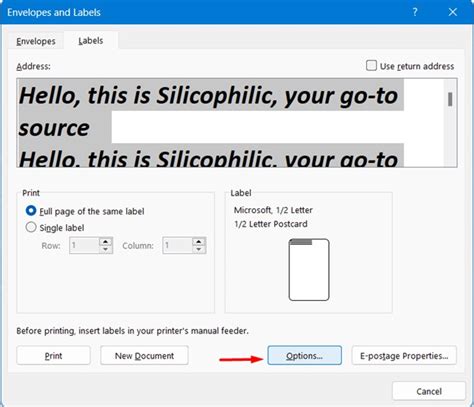
Task: Click the Address box scrollbar thumb
Action: (x=450, y=99)
